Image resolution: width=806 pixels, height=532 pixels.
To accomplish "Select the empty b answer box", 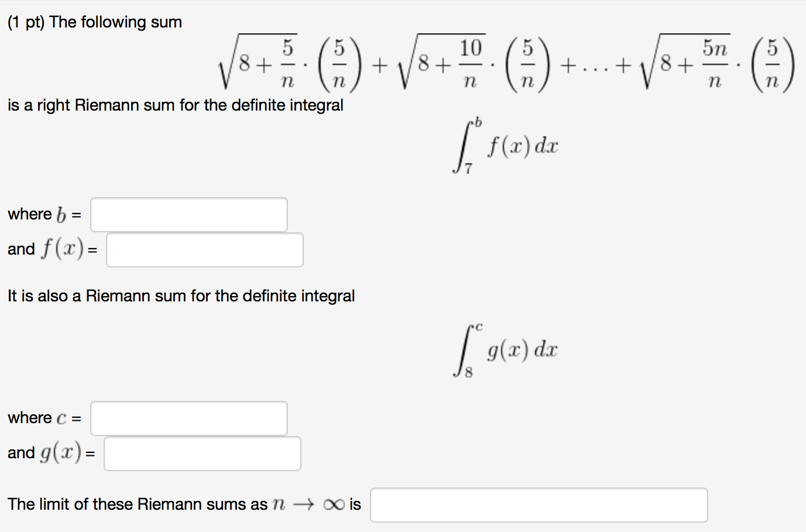I will pyautogui.click(x=188, y=215).
